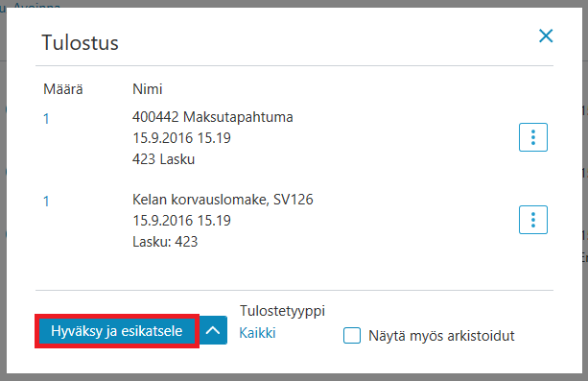The image size is (588, 381).
Task: Change quantity 1 for the Kelan korvauslomake row
Action: pos(46,202)
